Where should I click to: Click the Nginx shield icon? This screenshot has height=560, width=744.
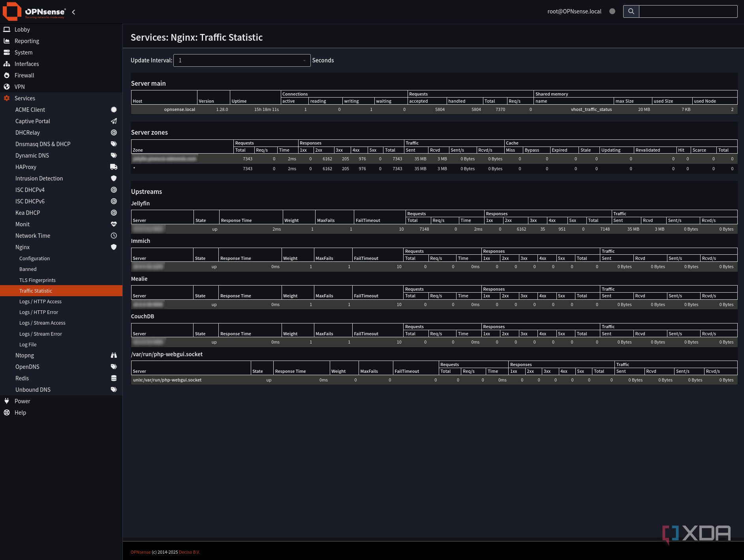[114, 247]
